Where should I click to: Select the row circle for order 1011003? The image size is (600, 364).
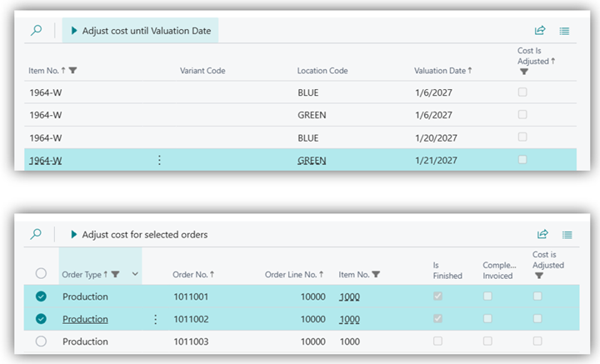coord(42,342)
